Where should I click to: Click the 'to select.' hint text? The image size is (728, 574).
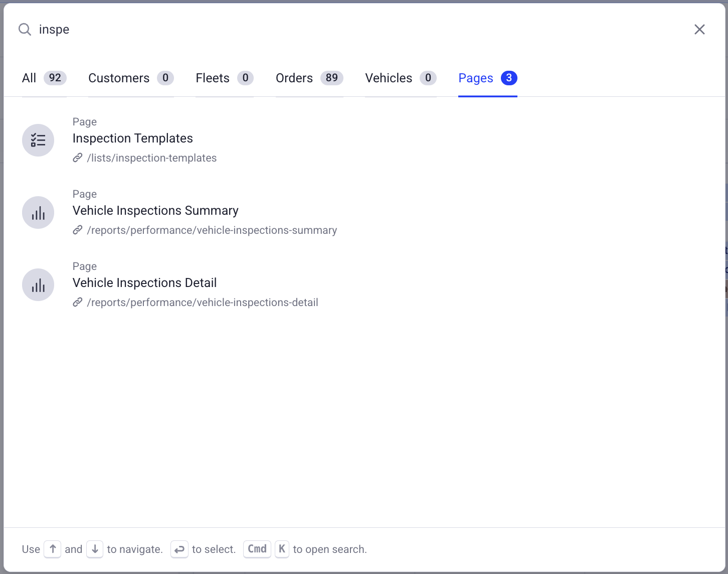[214, 549]
